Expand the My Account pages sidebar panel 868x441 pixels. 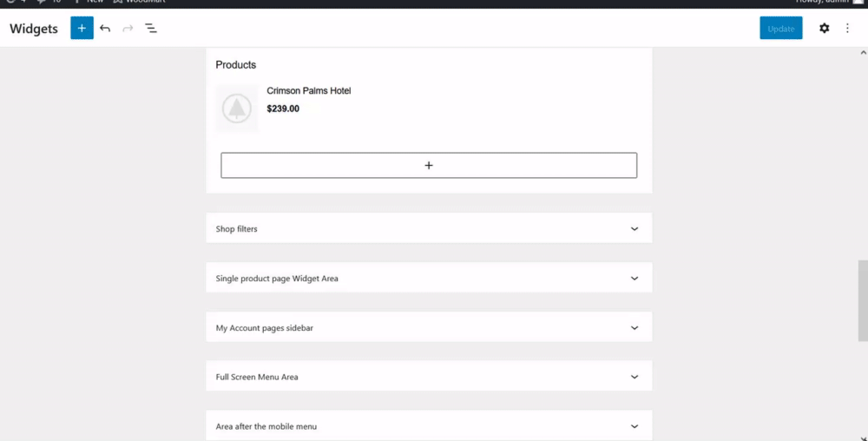coord(635,328)
